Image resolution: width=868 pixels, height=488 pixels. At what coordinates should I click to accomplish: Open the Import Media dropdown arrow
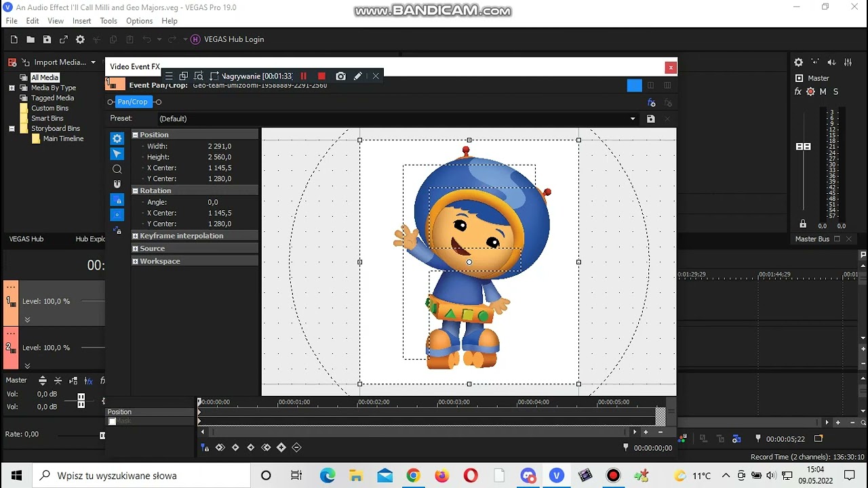tap(93, 62)
